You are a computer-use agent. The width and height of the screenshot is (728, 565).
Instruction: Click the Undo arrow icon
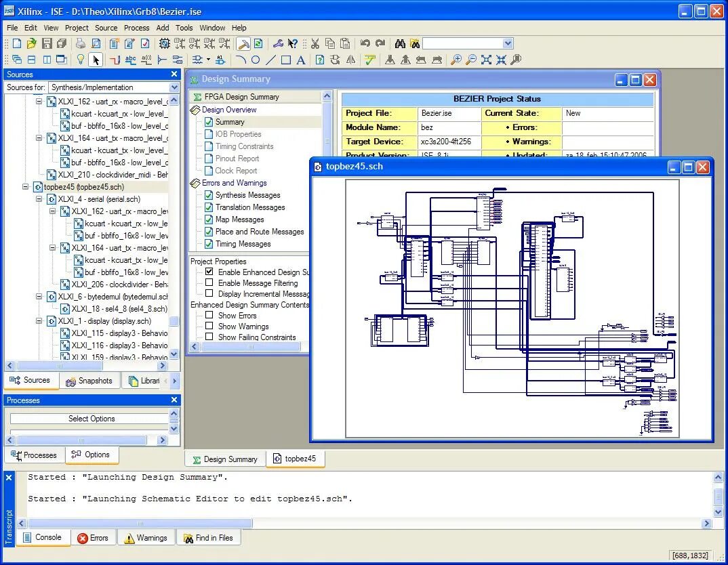[365, 43]
